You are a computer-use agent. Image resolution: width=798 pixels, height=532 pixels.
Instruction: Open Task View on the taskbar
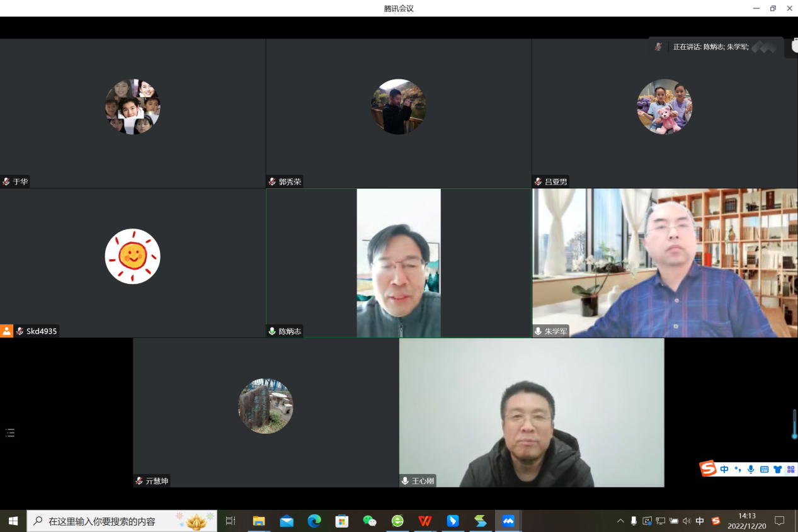[231, 521]
